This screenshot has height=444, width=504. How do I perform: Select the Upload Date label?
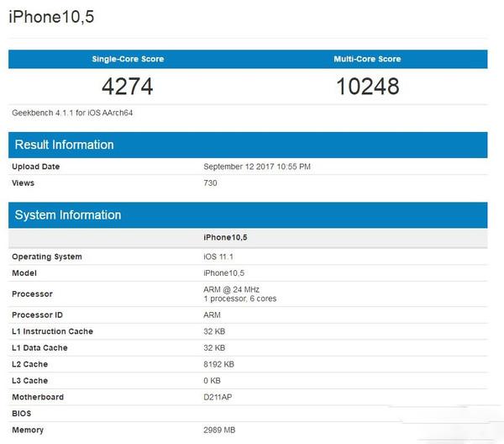[x=35, y=166]
